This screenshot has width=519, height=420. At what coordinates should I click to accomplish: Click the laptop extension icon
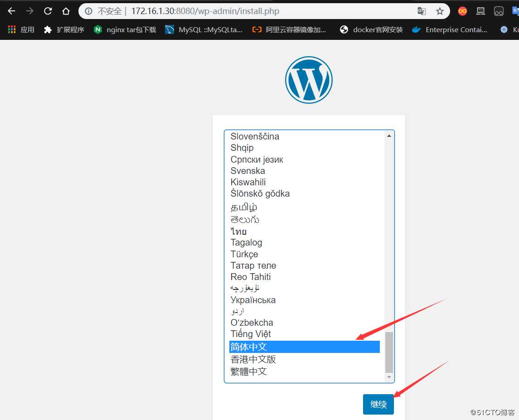point(480,11)
